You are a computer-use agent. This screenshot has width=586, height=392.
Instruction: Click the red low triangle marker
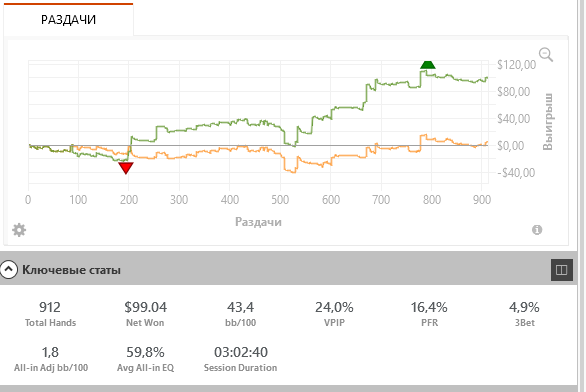click(126, 168)
